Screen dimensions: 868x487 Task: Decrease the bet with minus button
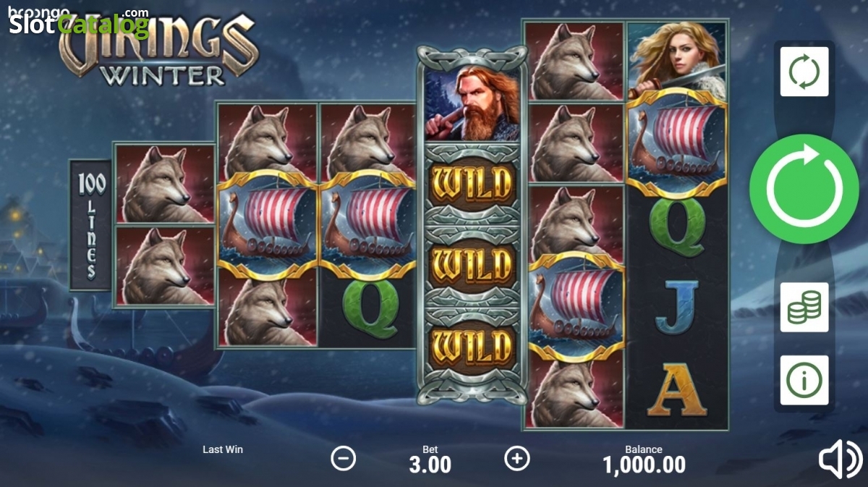click(344, 458)
